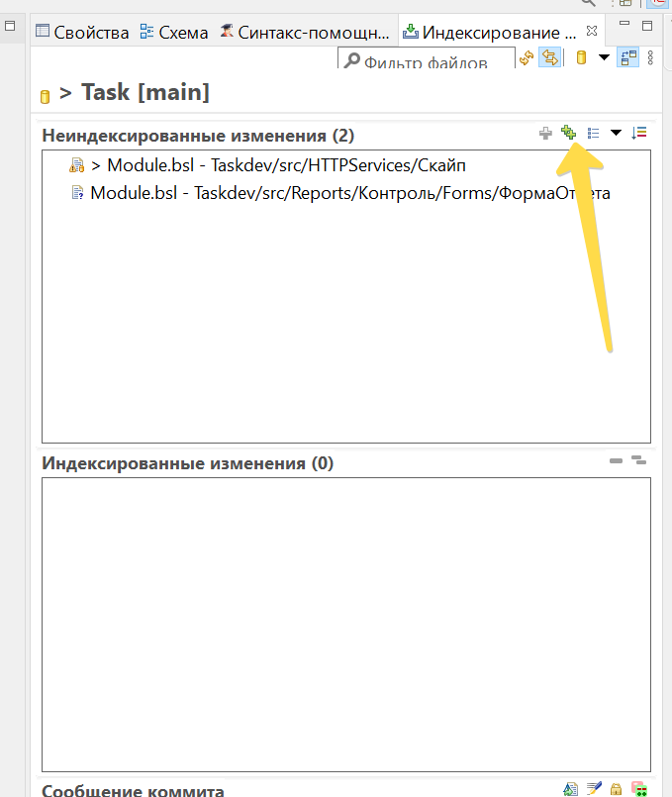672x797 pixels.
Task: Switch to the Схема tab
Action: tap(174, 33)
